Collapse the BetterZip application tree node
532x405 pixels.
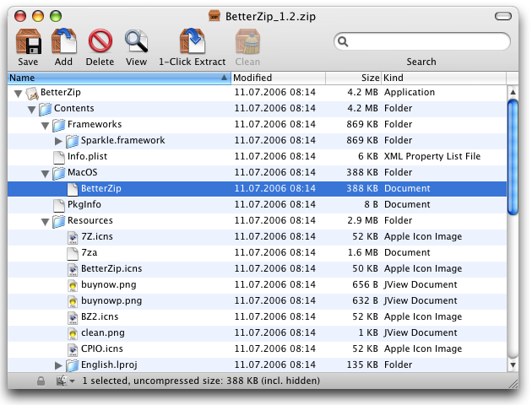click(19, 94)
